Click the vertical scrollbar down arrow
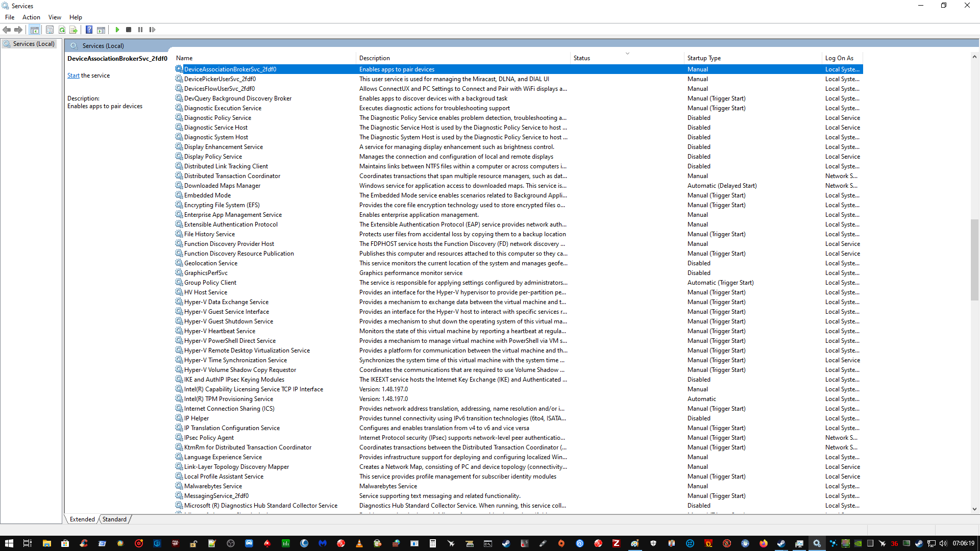The image size is (980, 551). 974,509
